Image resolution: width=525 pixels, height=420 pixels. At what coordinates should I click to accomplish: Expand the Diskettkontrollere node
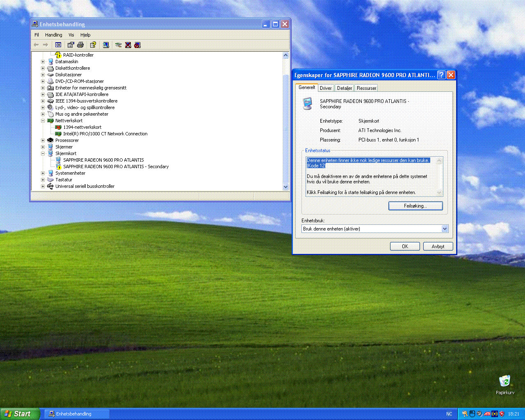click(x=43, y=68)
